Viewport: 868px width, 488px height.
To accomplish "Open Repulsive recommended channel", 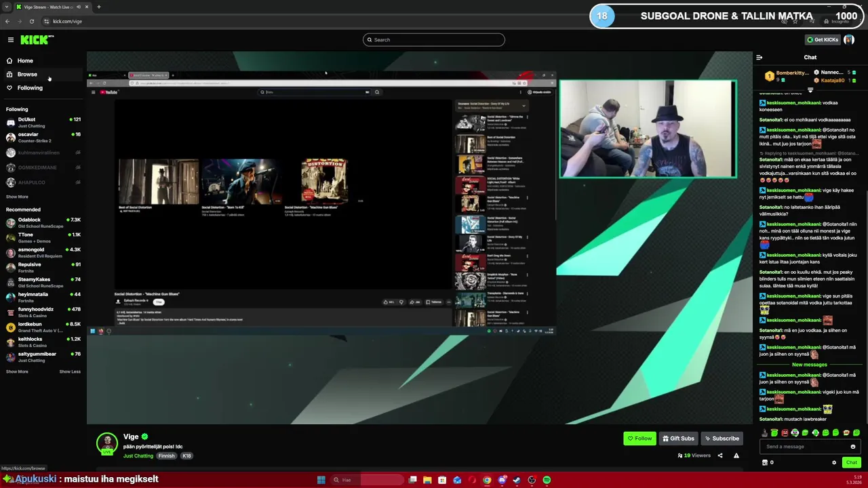I will [x=43, y=268].
